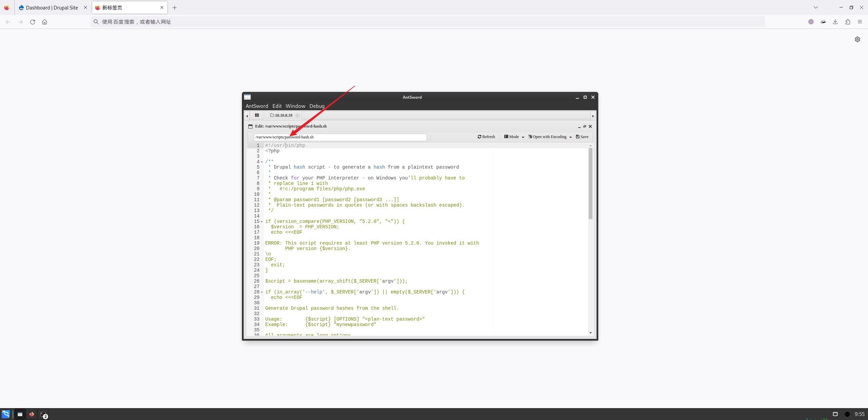Maximize the AntSword window
Image resolution: width=868 pixels, height=420 pixels.
click(585, 97)
